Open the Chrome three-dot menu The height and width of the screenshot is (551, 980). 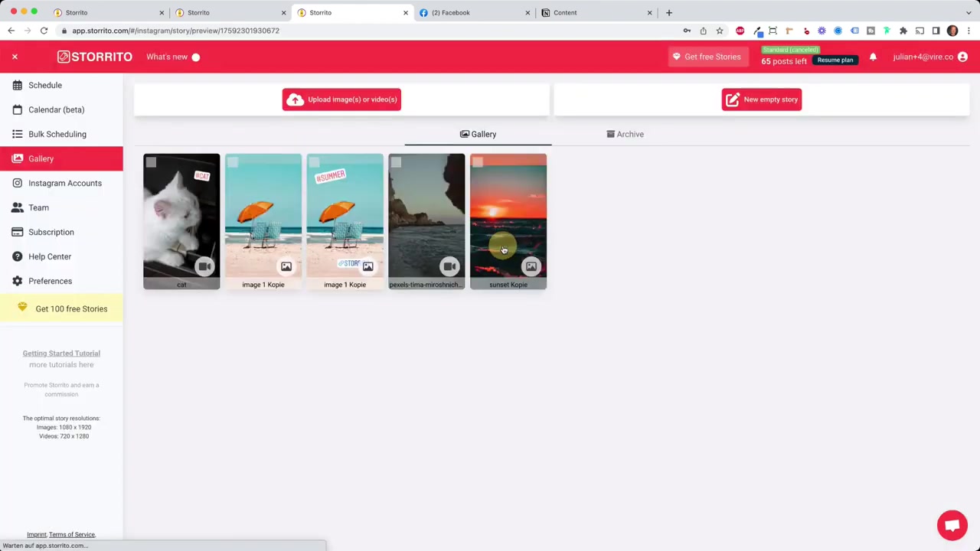point(969,31)
